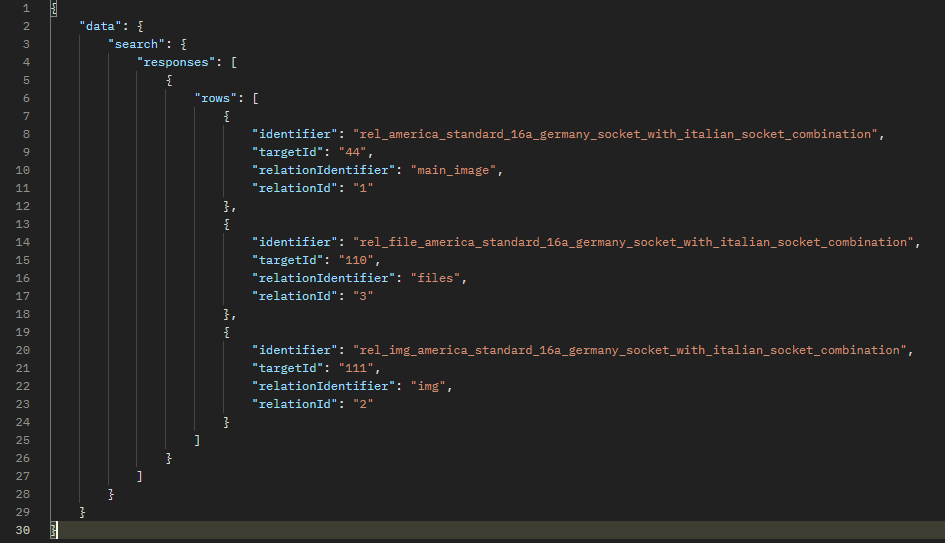Click line number 1 in the gutter
The image size is (945, 543).
[26, 8]
